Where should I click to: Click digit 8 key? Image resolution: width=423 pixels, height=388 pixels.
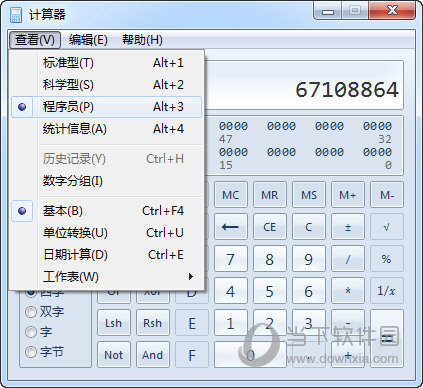[x=270, y=259]
